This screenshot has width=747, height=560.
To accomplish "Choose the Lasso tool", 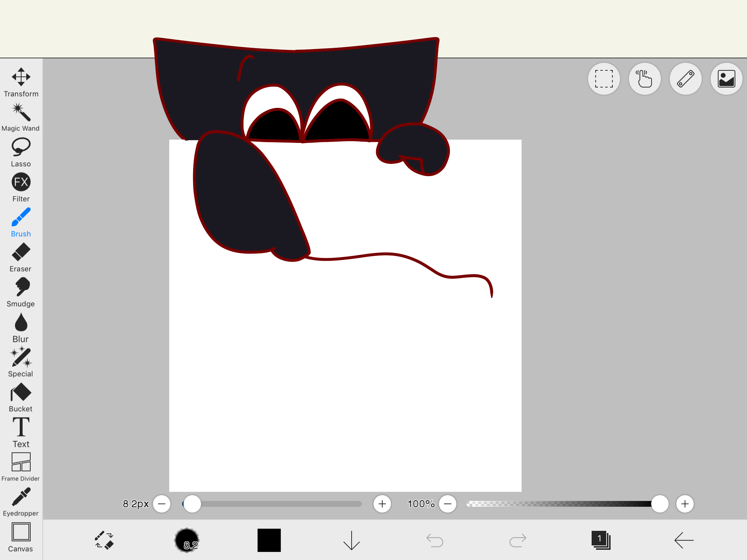I will [x=21, y=152].
